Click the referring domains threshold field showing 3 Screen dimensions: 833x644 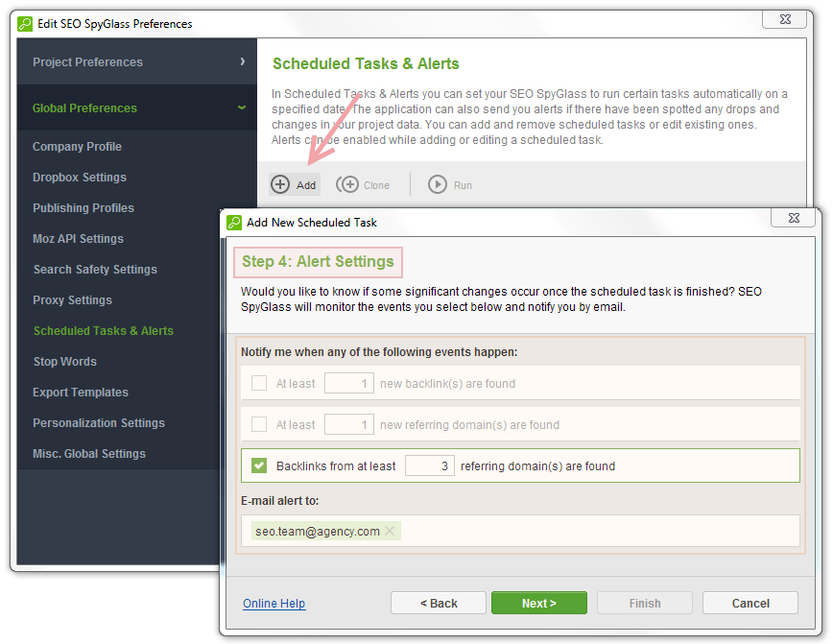(429, 465)
